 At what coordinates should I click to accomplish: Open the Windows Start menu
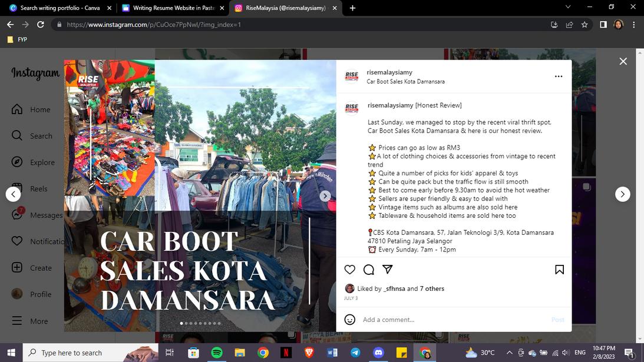[11, 353]
